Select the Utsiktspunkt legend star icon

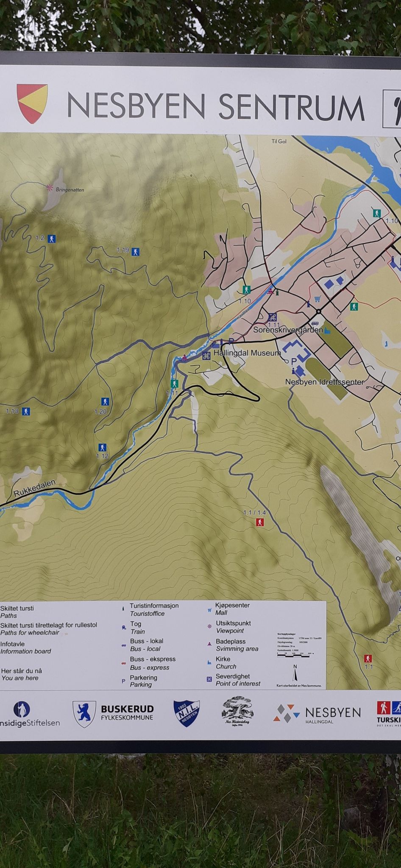pyautogui.click(x=209, y=626)
